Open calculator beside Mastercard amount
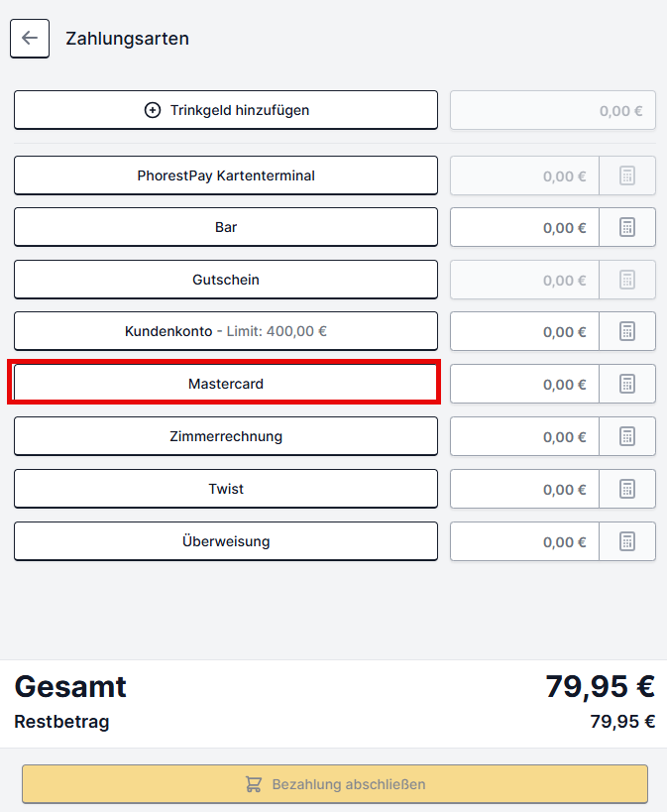Viewport: 667px width, 812px height. (x=627, y=384)
